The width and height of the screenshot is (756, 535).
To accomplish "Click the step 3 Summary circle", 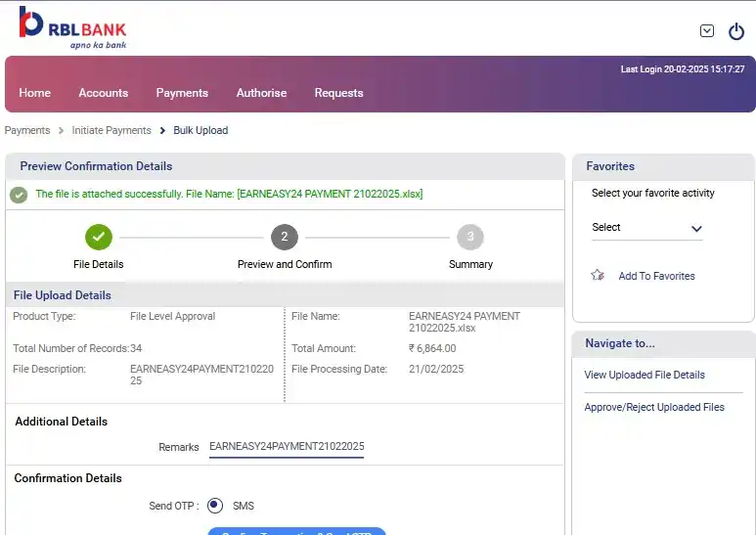I will point(470,237).
